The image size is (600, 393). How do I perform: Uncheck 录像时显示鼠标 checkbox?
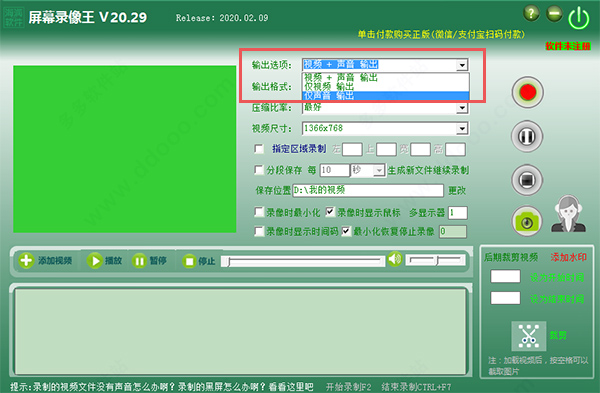(330, 212)
